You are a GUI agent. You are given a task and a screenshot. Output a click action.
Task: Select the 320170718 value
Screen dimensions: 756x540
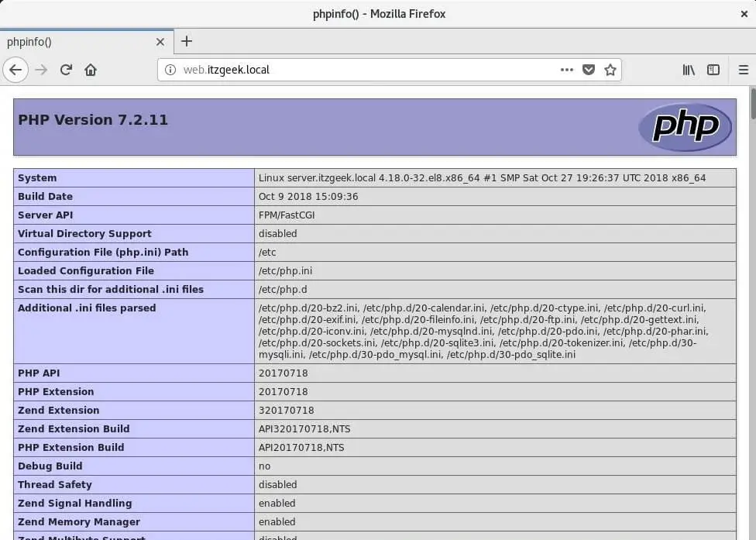click(x=287, y=411)
